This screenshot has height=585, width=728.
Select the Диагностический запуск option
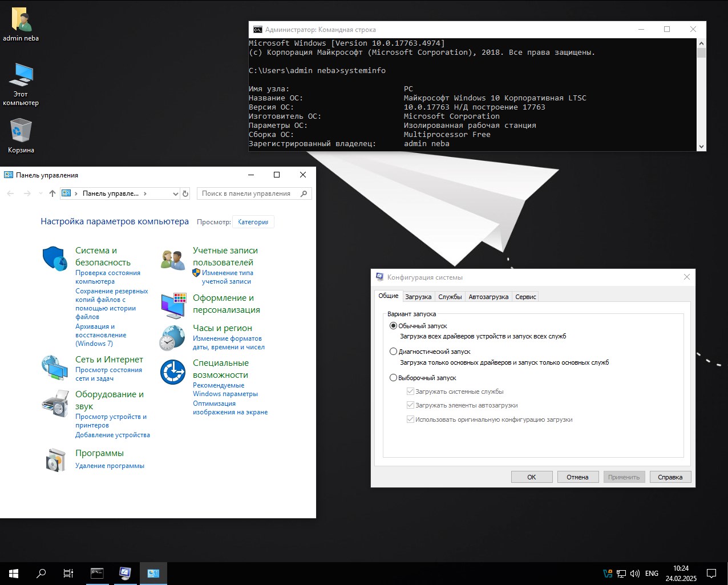tap(393, 352)
